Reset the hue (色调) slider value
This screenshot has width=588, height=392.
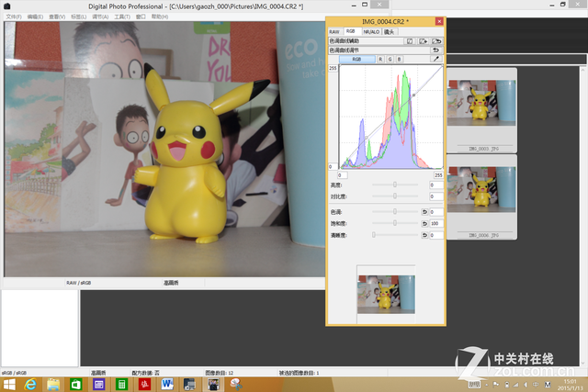tap(424, 212)
